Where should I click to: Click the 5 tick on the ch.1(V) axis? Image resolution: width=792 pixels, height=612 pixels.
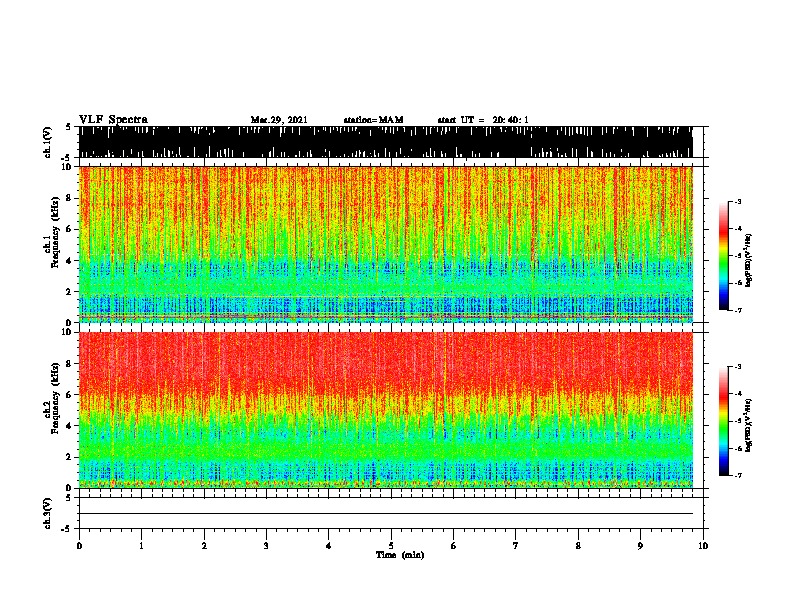68,127
